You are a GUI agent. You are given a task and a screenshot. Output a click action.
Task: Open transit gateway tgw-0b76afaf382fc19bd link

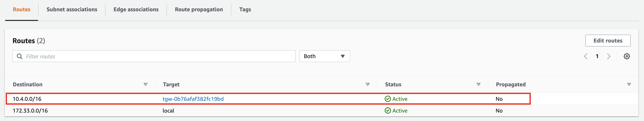193,99
